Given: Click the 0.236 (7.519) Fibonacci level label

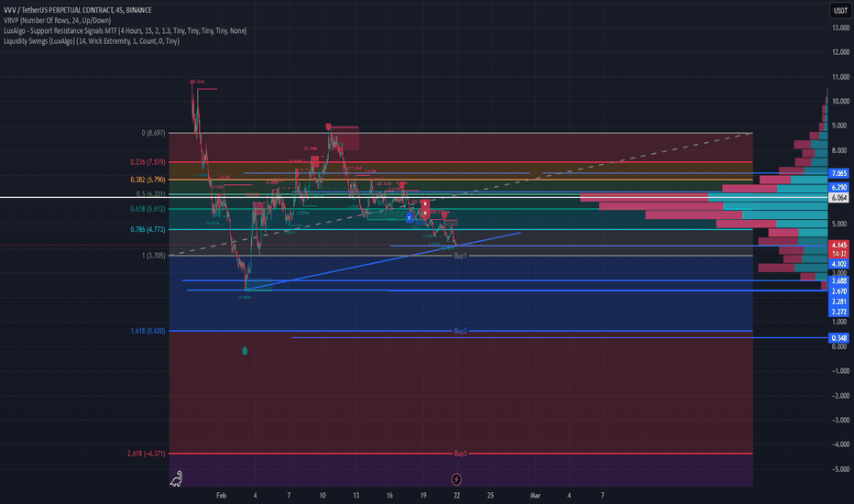Looking at the screenshot, I should (x=148, y=162).
